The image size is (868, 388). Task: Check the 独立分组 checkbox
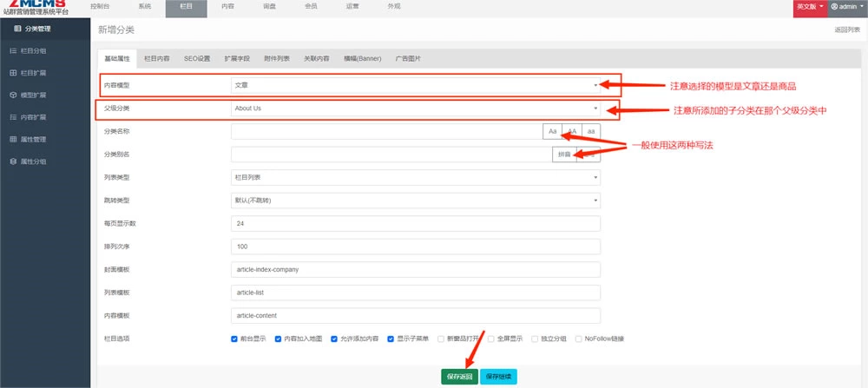point(535,339)
